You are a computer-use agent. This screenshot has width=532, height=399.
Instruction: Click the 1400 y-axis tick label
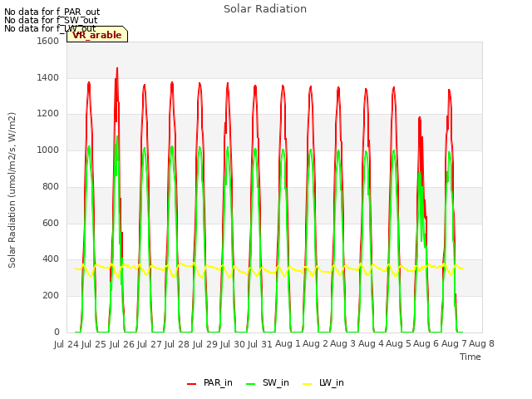click(48, 77)
